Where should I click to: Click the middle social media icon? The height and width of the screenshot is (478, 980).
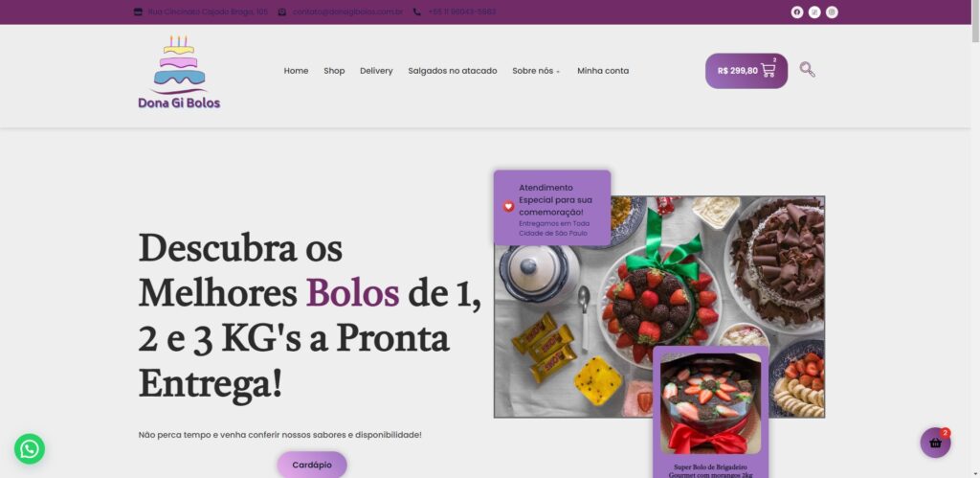tap(814, 11)
